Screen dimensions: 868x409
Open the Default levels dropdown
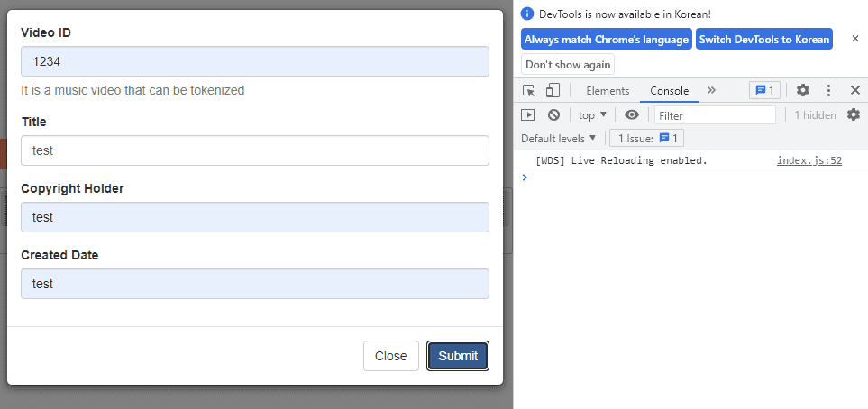[x=559, y=138]
